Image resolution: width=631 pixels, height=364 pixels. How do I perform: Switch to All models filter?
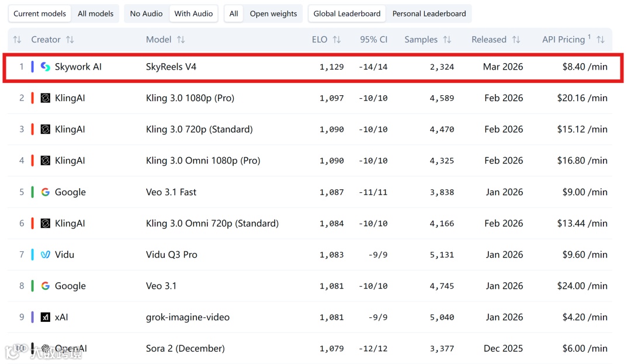pos(95,13)
